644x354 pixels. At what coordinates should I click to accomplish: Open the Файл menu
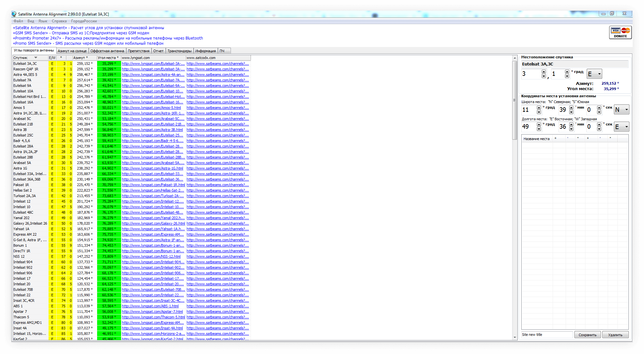(x=18, y=21)
